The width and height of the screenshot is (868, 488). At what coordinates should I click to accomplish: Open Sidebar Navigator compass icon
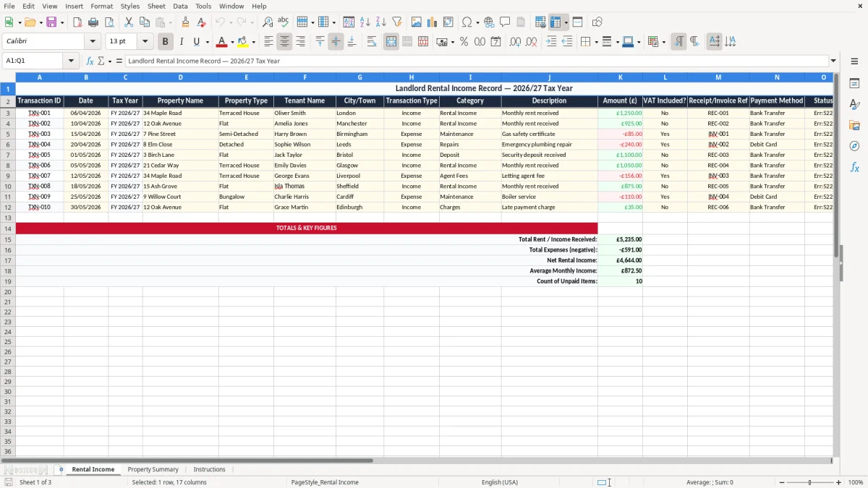click(x=854, y=146)
